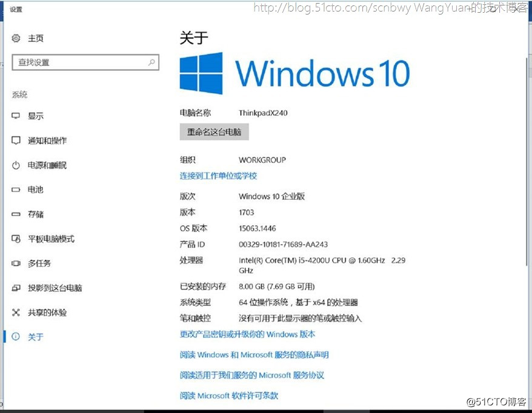Click the Battery icon

point(16,190)
